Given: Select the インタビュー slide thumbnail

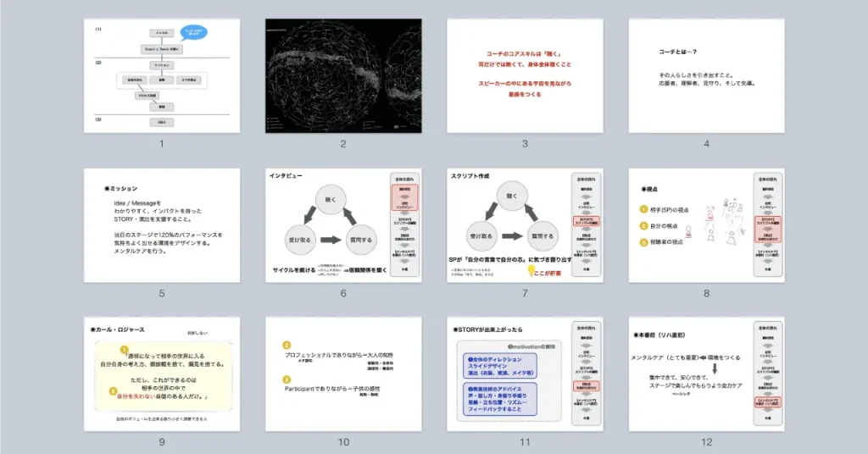Looking at the screenshot, I should point(342,226).
